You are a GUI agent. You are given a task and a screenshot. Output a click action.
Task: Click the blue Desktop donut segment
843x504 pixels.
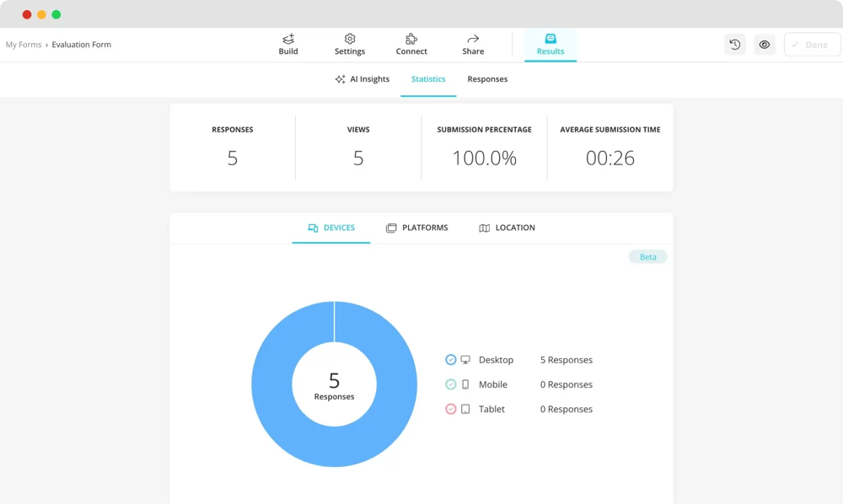point(270,384)
